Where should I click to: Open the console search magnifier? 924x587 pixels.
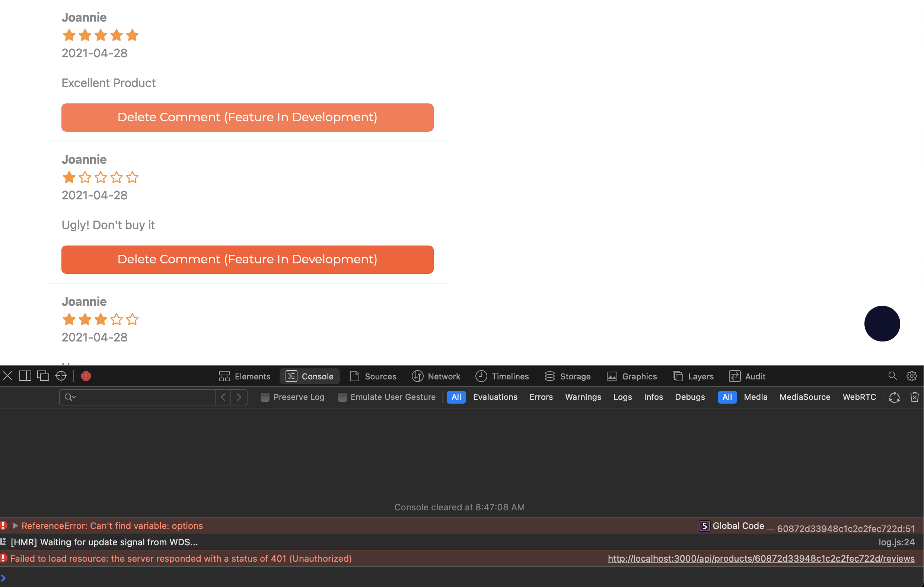tap(893, 376)
